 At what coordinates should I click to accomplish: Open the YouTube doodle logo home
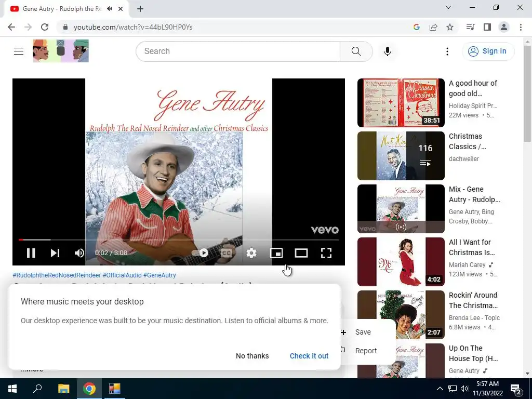tap(61, 51)
